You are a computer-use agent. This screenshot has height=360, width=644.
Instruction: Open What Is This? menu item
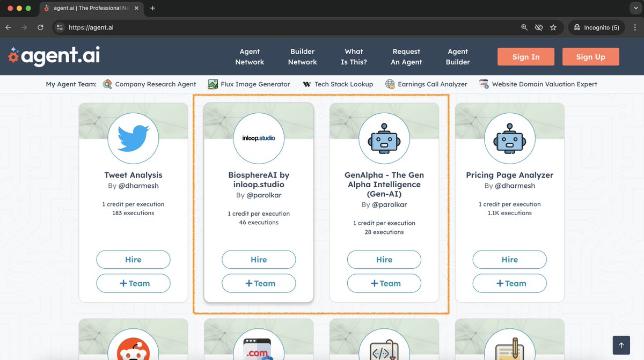point(354,57)
